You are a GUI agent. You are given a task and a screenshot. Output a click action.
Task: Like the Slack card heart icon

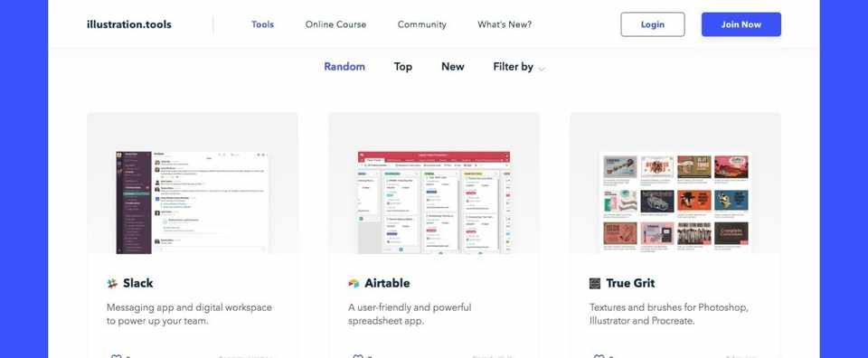tap(116, 356)
